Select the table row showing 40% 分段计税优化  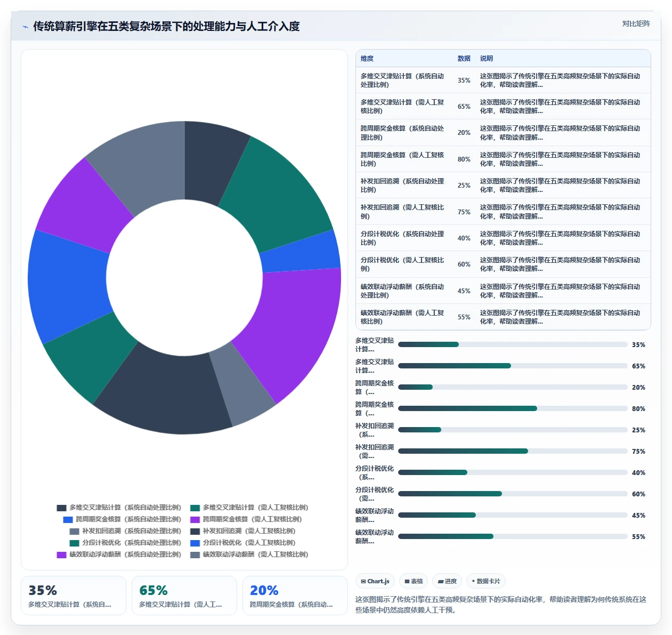click(503, 238)
